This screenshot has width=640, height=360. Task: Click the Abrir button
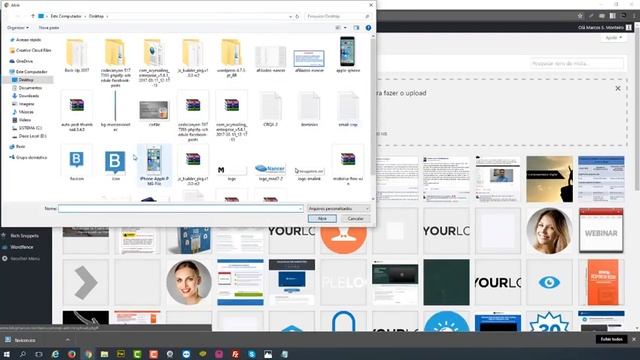point(322,219)
